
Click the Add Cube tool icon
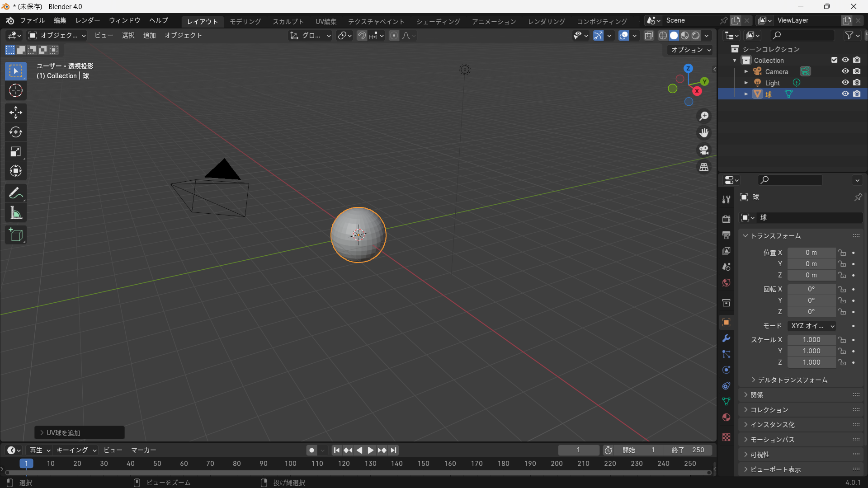click(x=16, y=235)
